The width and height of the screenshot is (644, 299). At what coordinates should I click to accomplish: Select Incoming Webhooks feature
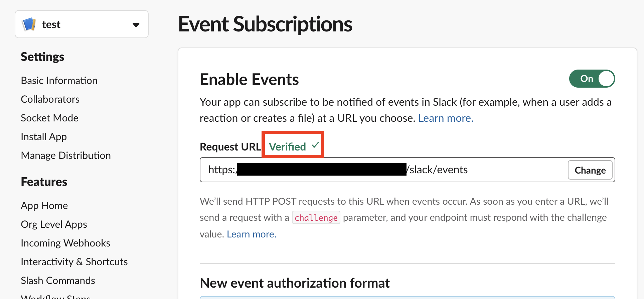pos(65,243)
